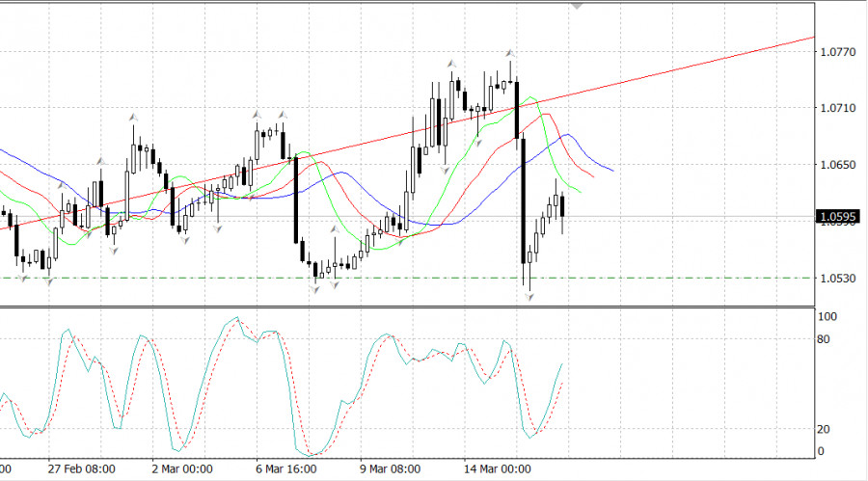Click the gray chart shift triangle marker
Image resolution: width=868 pixels, height=481 pixels.
pyautogui.click(x=578, y=6)
